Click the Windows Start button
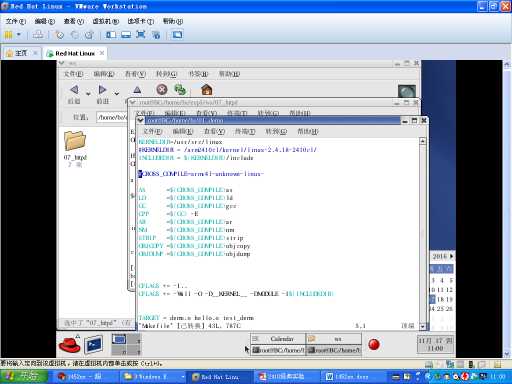 (x=24, y=377)
